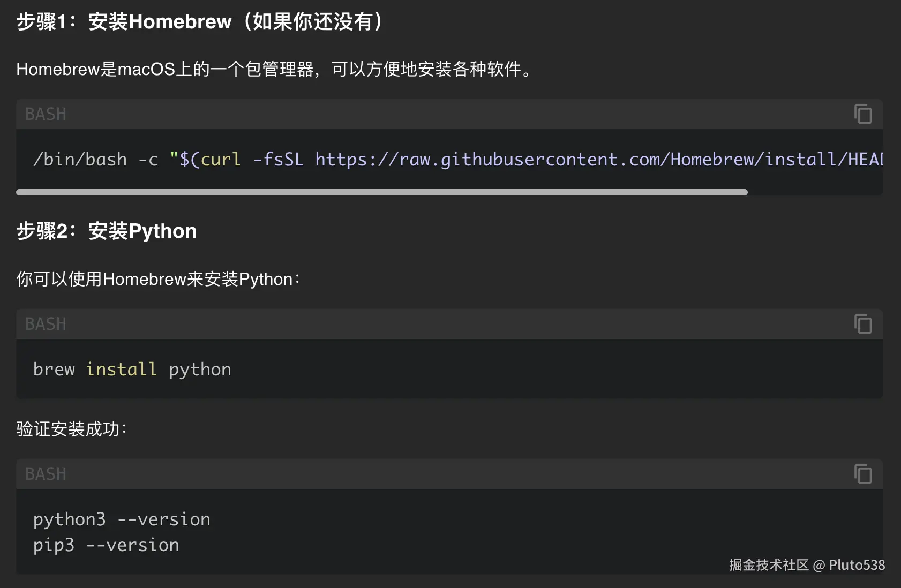Click the 你可以使用Homebrew来安装Python sentence

158,279
